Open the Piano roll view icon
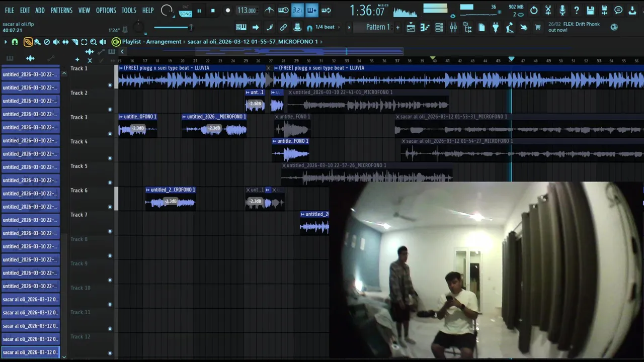 pos(425,28)
